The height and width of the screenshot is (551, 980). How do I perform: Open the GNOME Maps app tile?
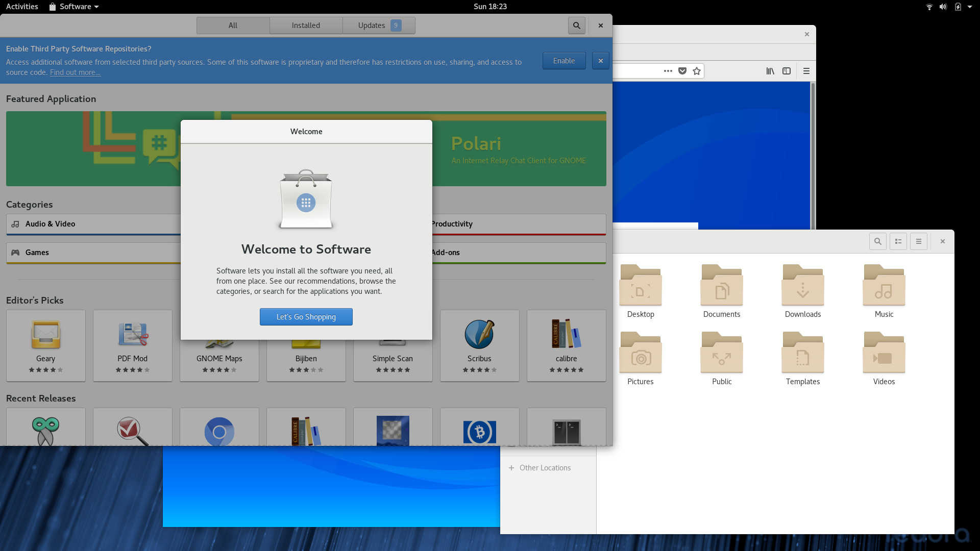(219, 361)
